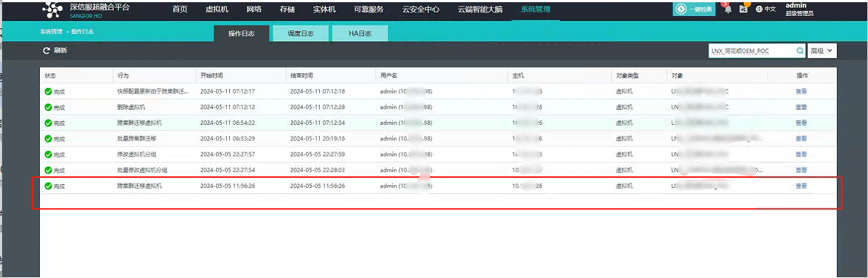Open the task folder icon with orange badge
868x278 pixels.
[743, 9]
